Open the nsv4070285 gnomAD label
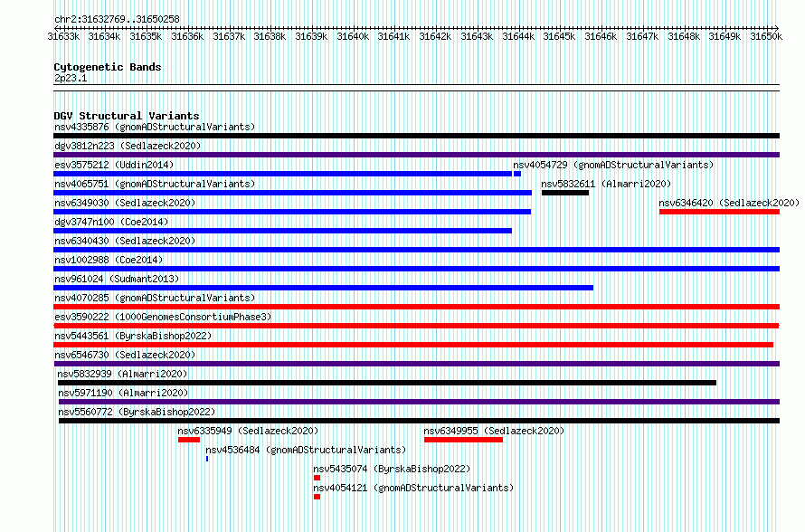Image resolution: width=805 pixels, height=532 pixels. [x=155, y=298]
